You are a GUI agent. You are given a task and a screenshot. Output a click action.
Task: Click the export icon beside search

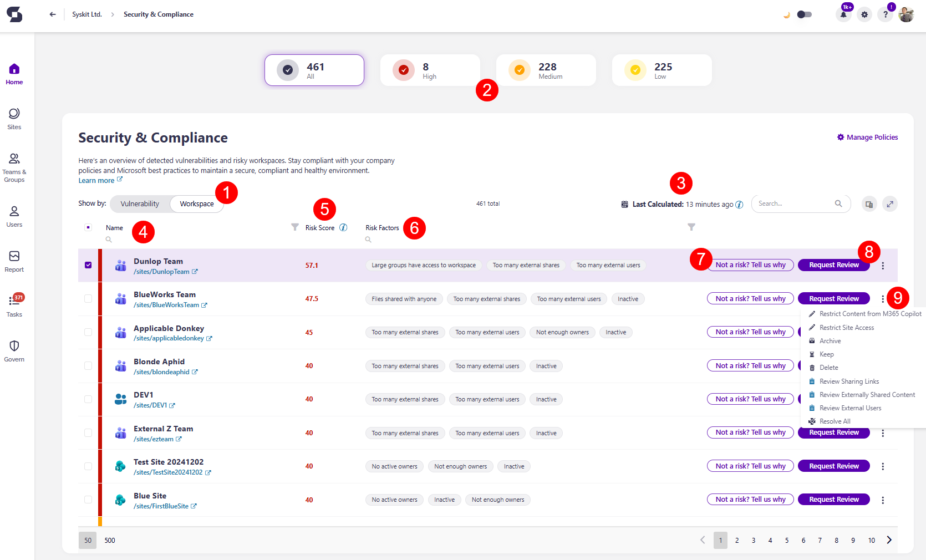[x=869, y=204]
